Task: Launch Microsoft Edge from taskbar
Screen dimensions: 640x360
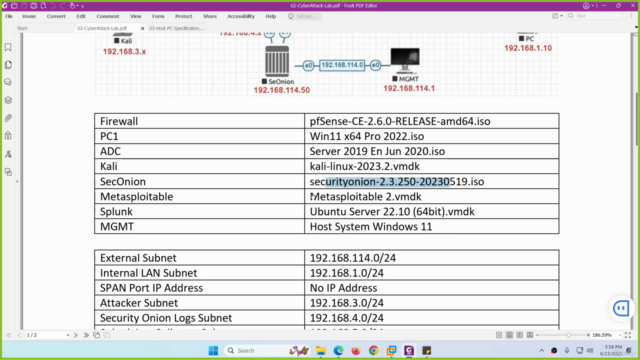Action: [x=338, y=351]
